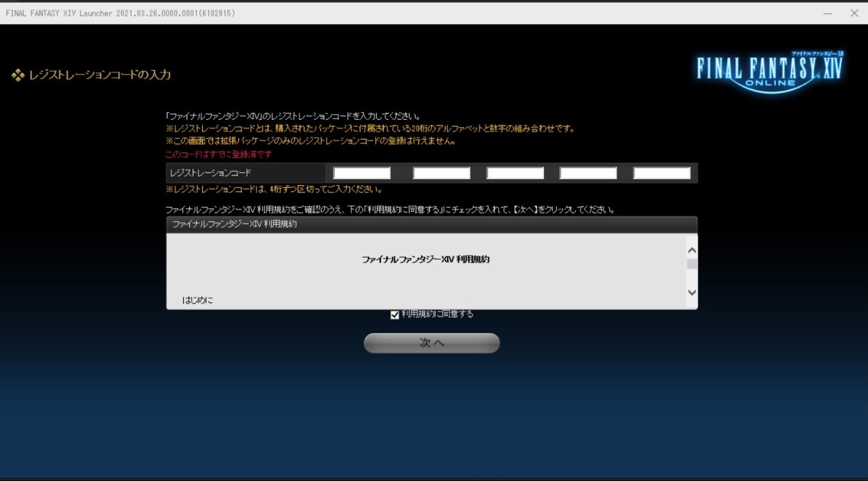Click the terms scrollbar up arrow
Screen dimensions: 868x481
(692, 250)
